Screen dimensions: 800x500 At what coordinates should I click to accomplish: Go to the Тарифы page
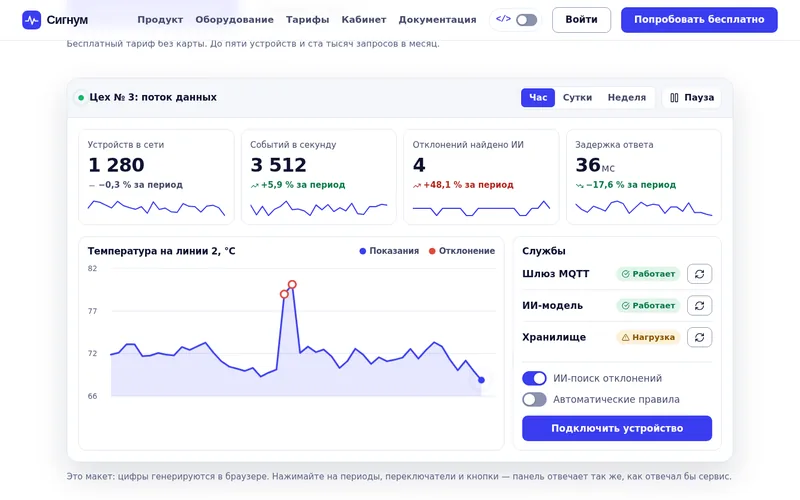click(308, 20)
